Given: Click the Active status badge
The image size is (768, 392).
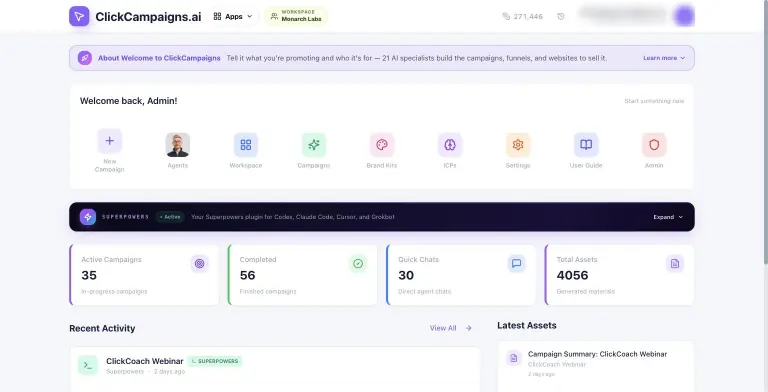Looking at the screenshot, I should [170, 217].
